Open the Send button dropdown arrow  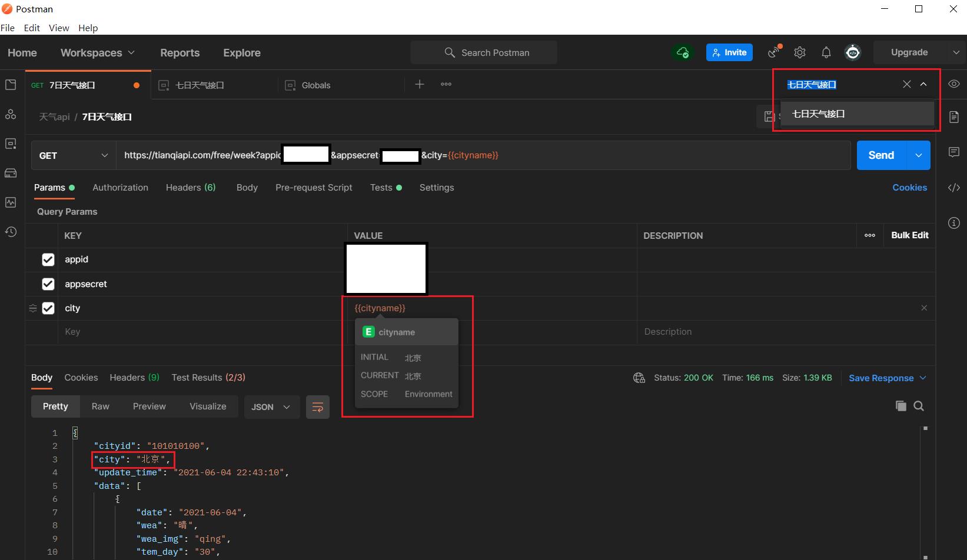[x=919, y=155]
